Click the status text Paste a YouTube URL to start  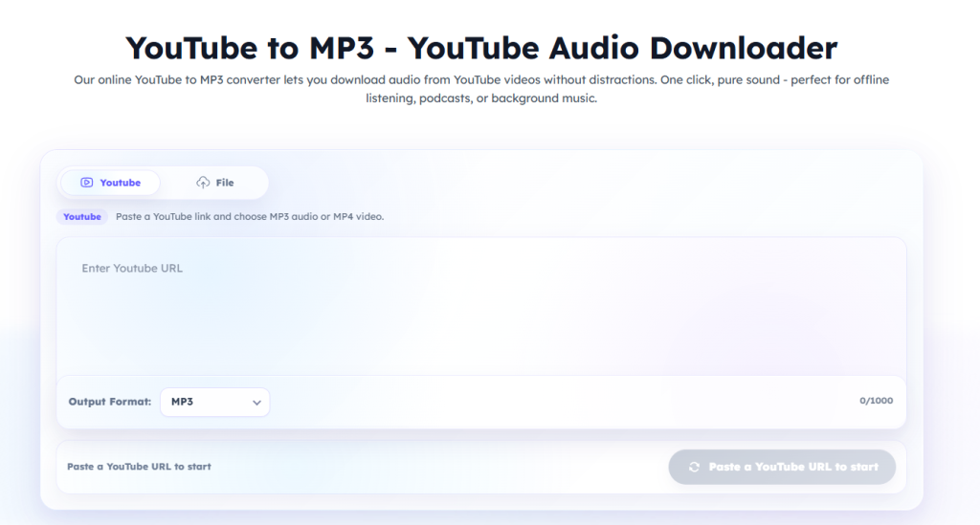[x=139, y=467]
